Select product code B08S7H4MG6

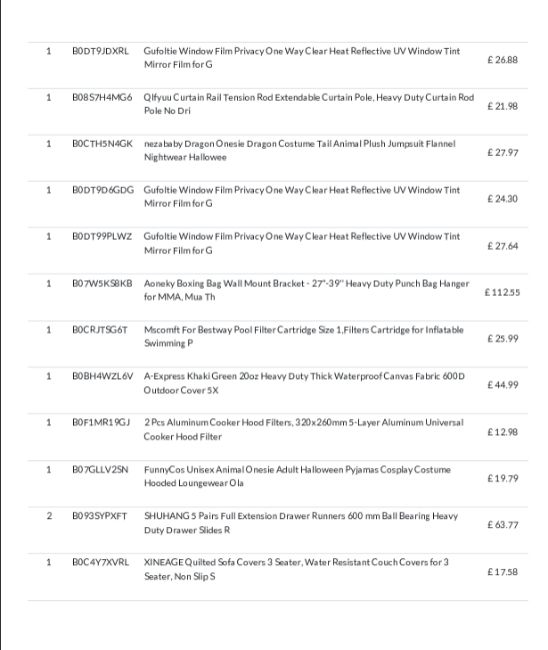click(x=102, y=97)
